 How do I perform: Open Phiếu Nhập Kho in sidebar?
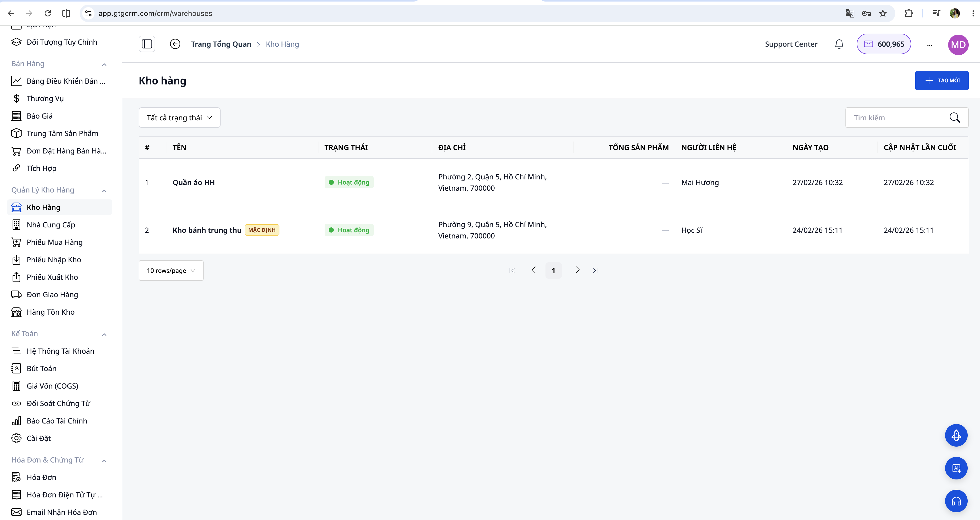pos(54,260)
